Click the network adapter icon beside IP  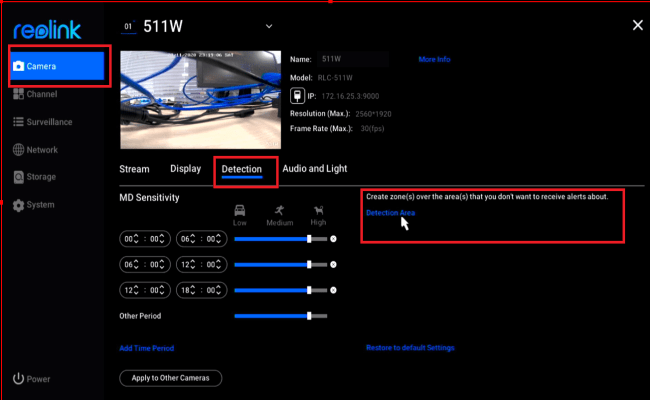297,96
